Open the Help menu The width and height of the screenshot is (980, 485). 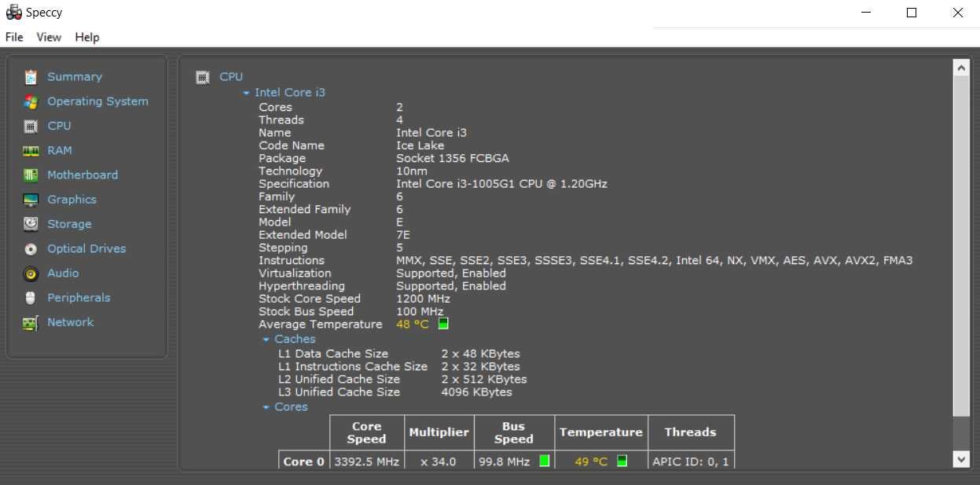click(87, 37)
